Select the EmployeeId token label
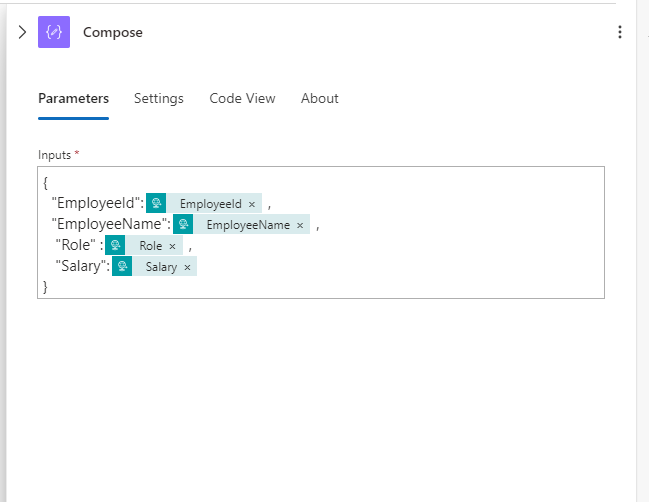 (211, 204)
